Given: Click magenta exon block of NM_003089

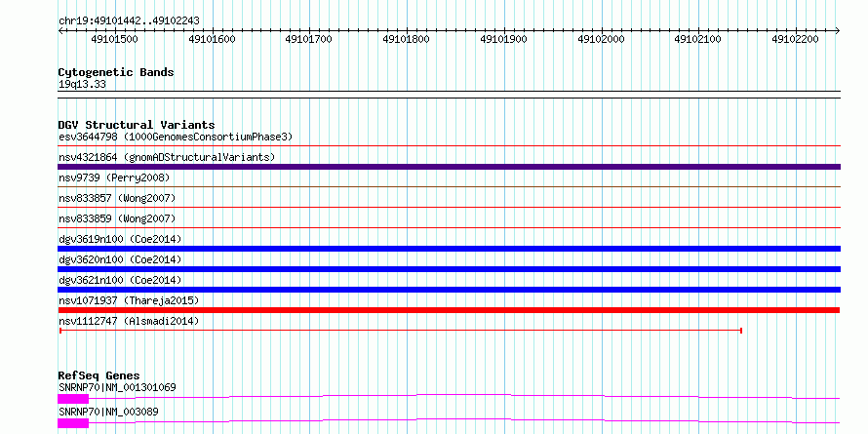Looking at the screenshot, I should 73,423.
